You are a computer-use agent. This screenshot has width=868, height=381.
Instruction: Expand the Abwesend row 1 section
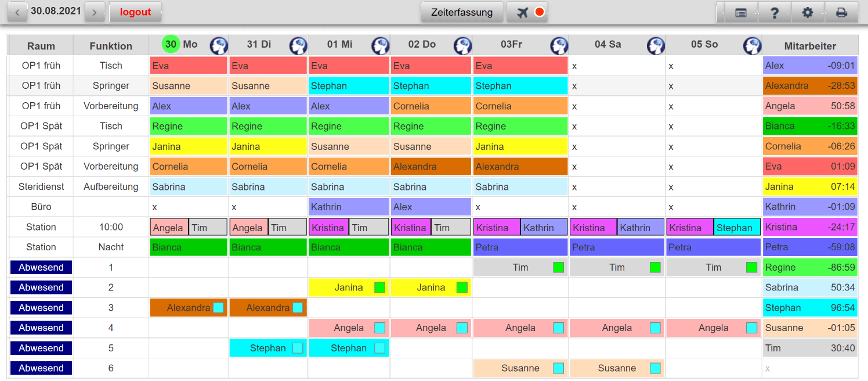point(40,267)
